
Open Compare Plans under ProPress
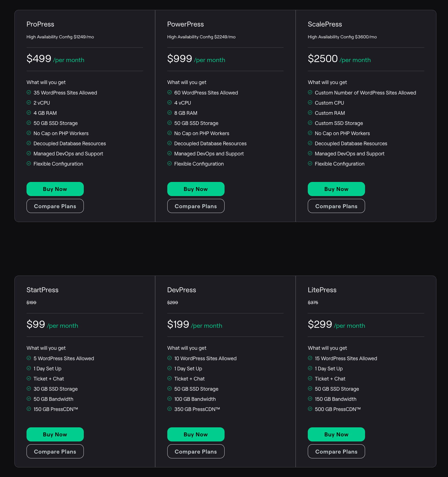pyautogui.click(x=55, y=206)
